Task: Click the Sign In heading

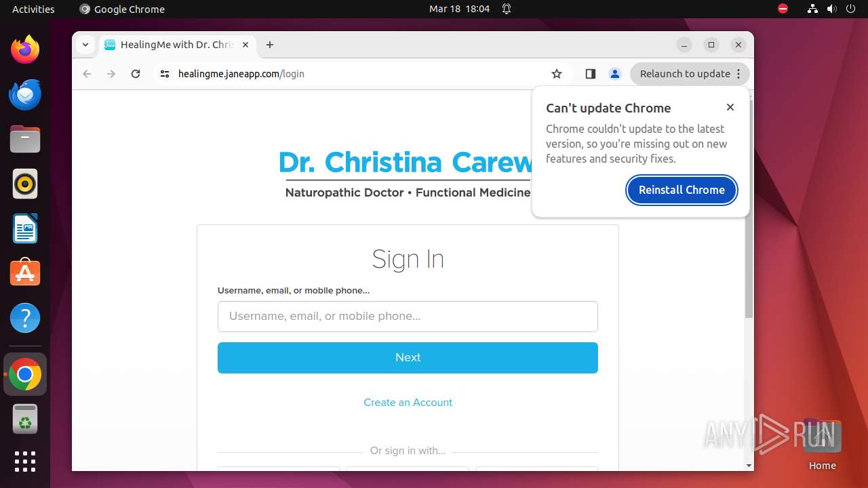Action: point(408,259)
